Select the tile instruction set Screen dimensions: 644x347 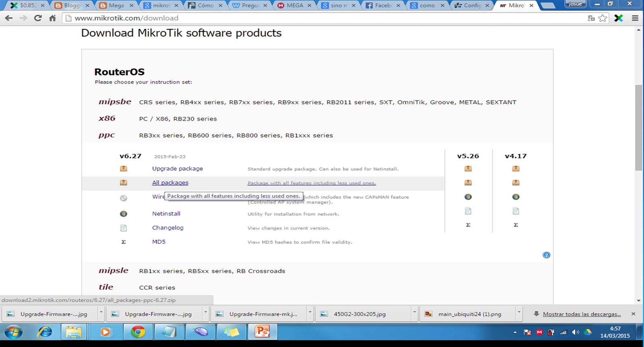[106, 287]
